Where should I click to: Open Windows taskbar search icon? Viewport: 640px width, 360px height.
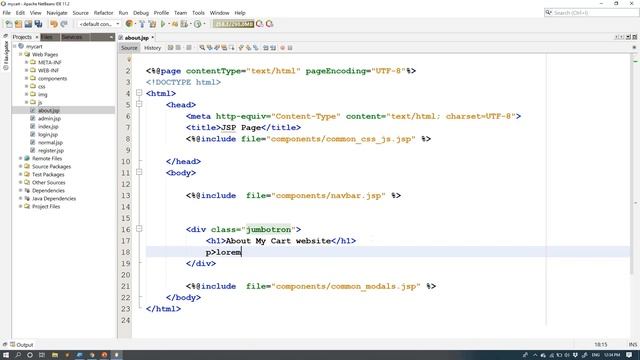[18, 355]
